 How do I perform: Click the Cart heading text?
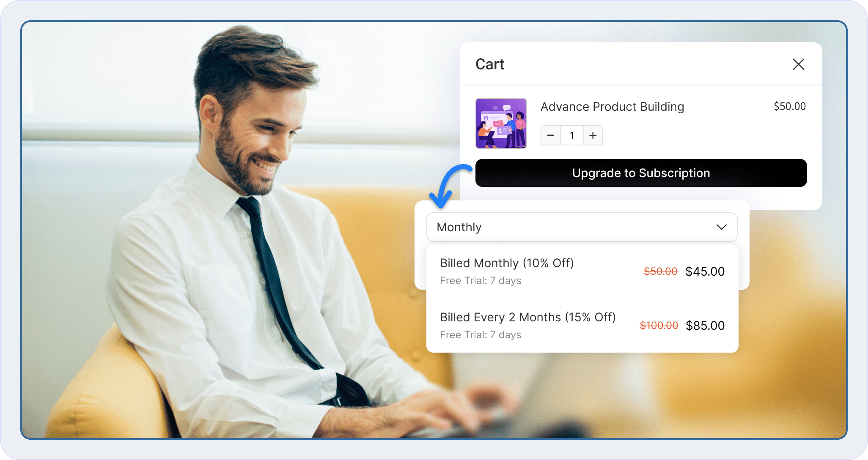click(490, 64)
